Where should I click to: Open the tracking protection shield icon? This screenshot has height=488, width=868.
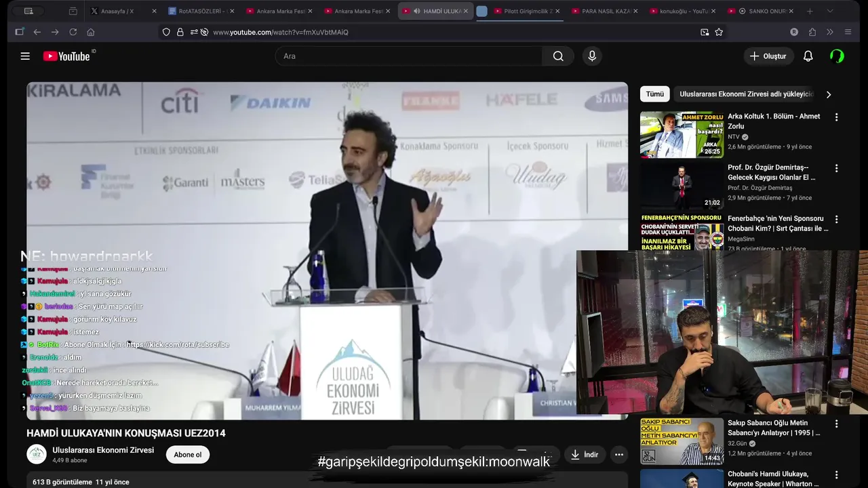coord(166,32)
